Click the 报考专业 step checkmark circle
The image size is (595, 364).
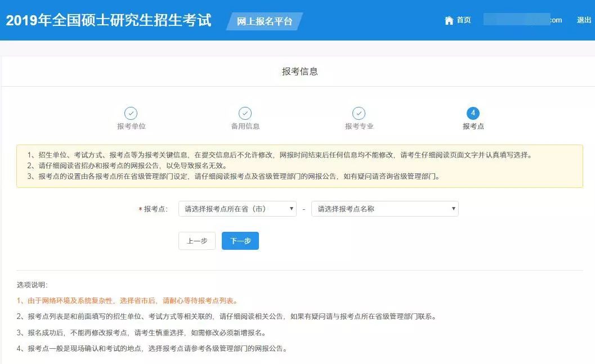coord(359,114)
